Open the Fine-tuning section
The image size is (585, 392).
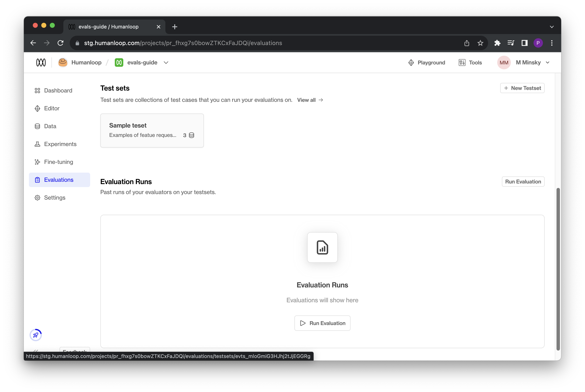(58, 162)
